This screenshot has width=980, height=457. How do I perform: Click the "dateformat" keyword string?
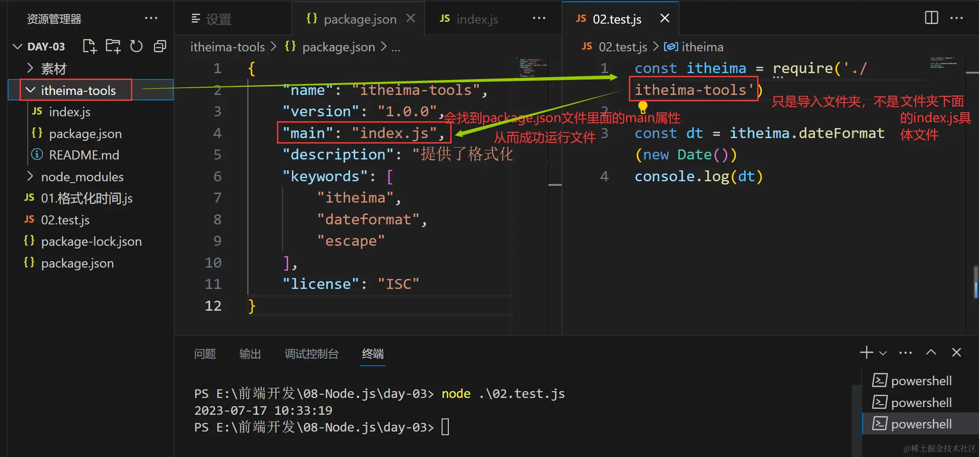point(368,219)
